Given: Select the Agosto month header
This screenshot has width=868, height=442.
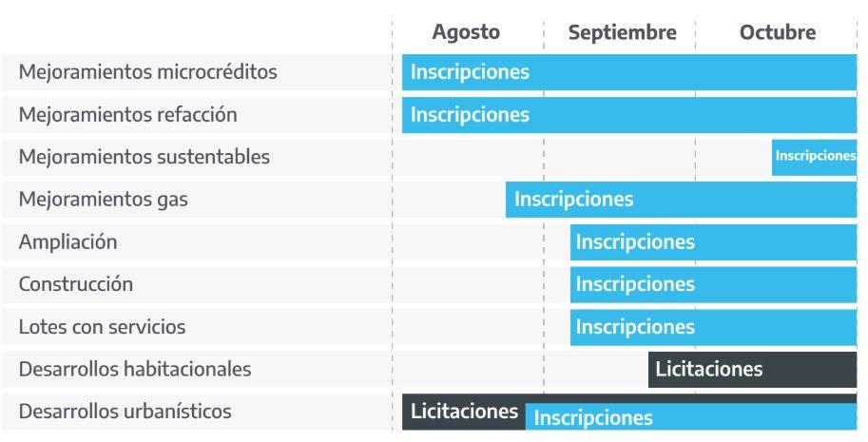Looking at the screenshot, I should click(466, 32).
